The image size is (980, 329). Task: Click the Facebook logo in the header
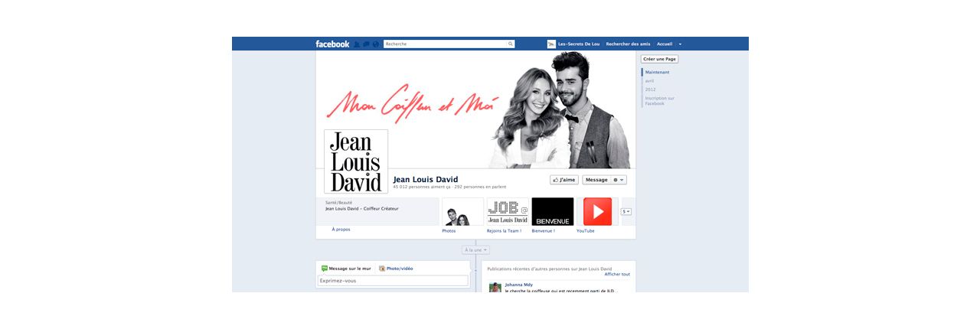click(332, 44)
